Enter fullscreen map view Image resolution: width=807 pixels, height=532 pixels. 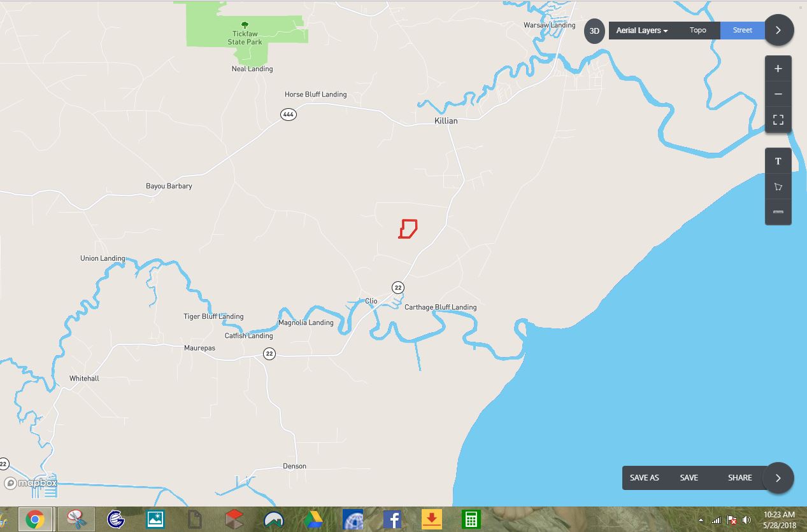coord(778,120)
